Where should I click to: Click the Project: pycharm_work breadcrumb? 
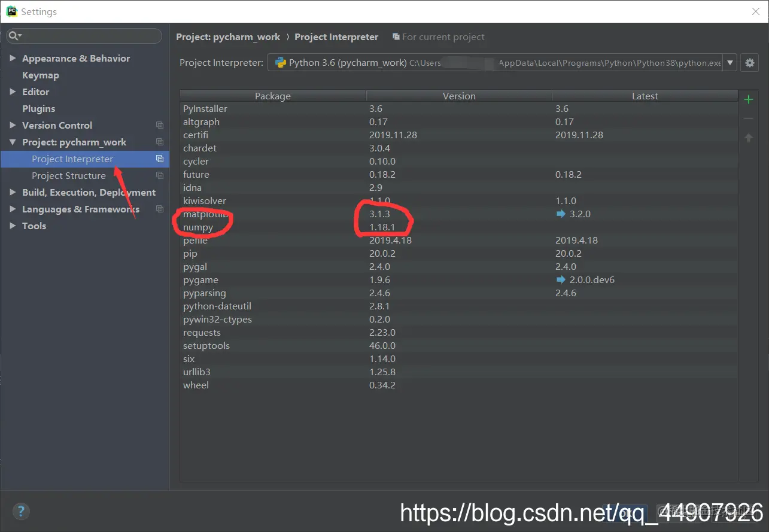pyautogui.click(x=228, y=37)
